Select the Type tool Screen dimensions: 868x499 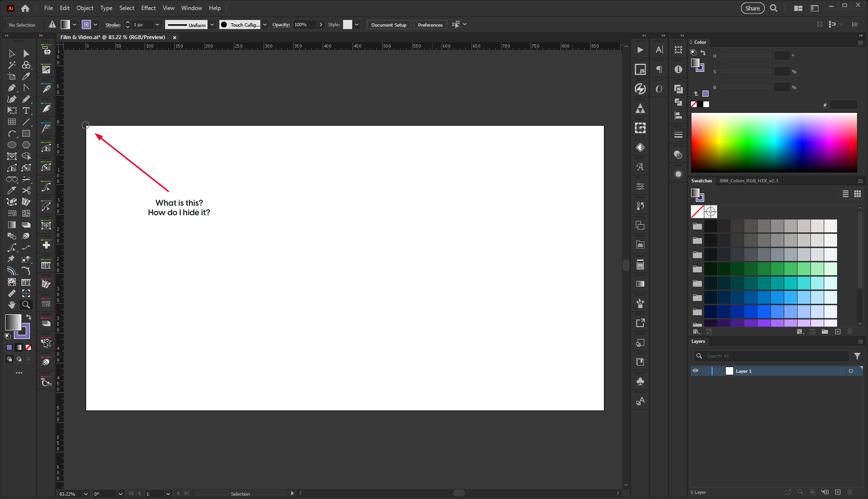pos(27,110)
